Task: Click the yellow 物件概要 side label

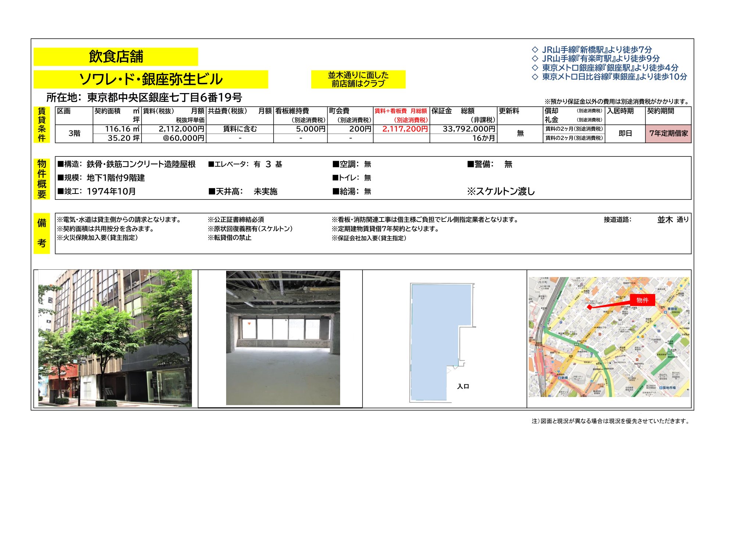Action: tap(42, 178)
